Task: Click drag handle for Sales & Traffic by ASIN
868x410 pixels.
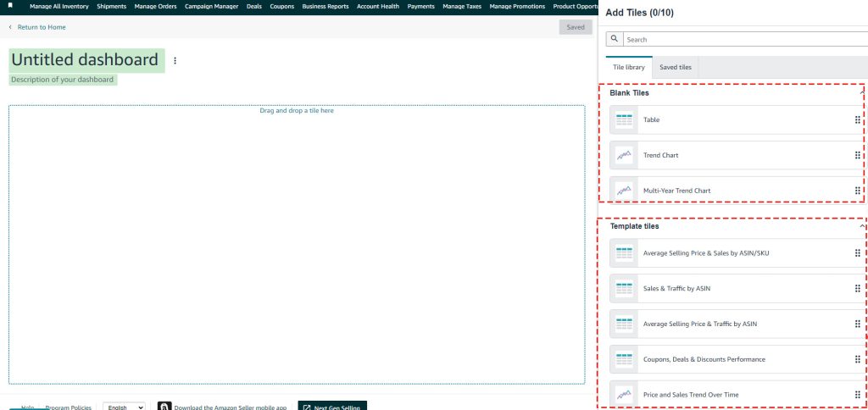Action: pyautogui.click(x=857, y=289)
